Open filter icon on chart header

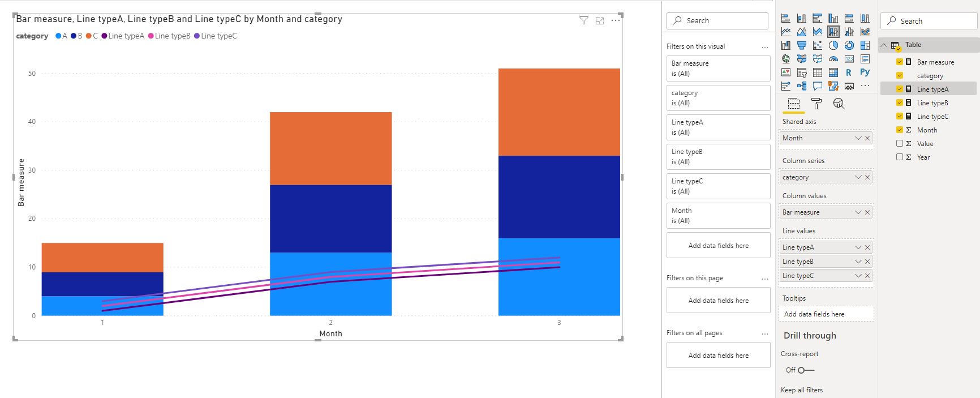pos(584,21)
